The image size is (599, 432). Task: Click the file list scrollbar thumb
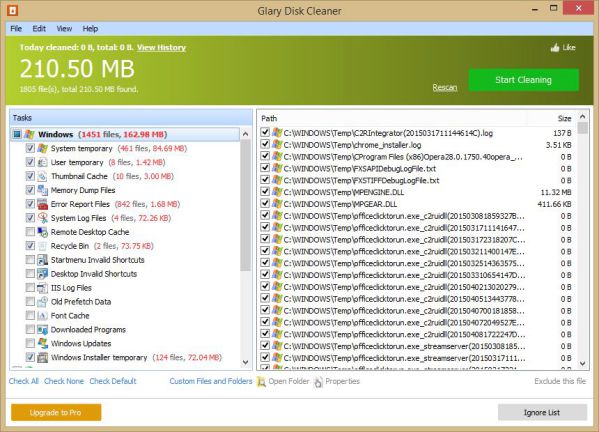coord(582,128)
